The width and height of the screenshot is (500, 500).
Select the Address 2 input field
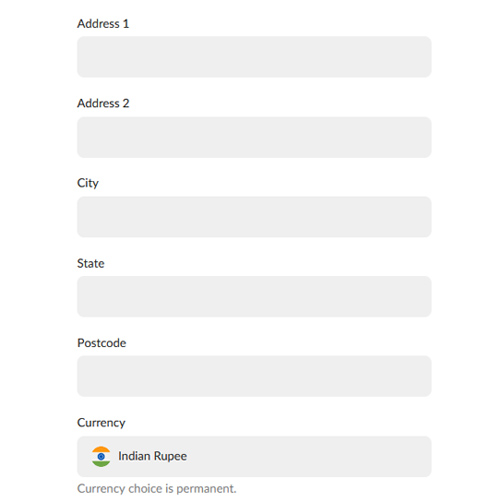[x=254, y=137]
